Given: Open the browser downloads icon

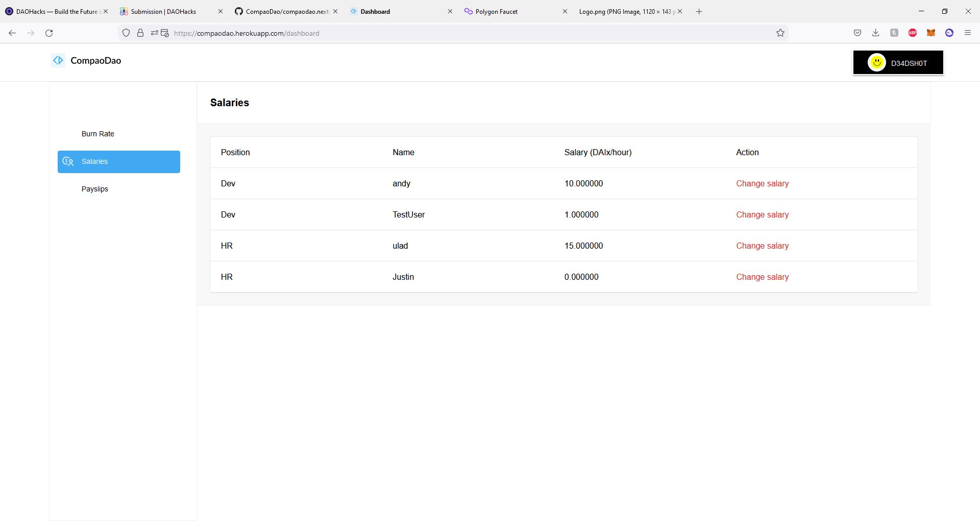Looking at the screenshot, I should 876,33.
